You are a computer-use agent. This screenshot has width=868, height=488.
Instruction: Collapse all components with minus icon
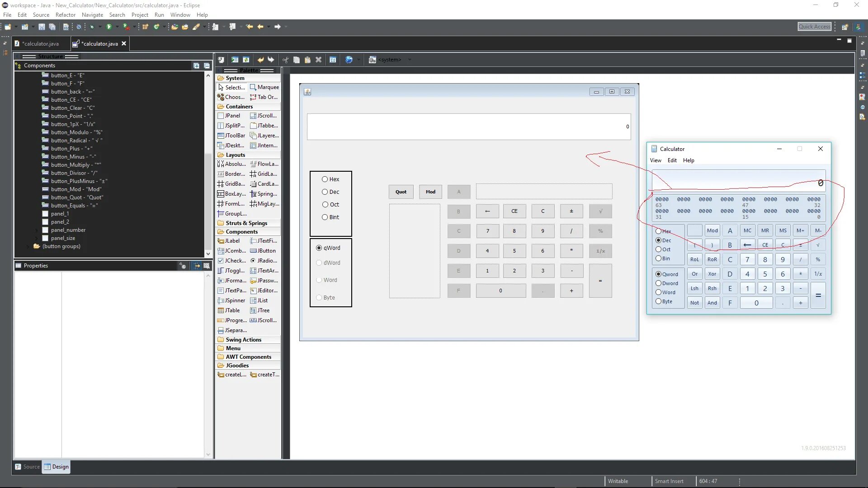pos(207,66)
